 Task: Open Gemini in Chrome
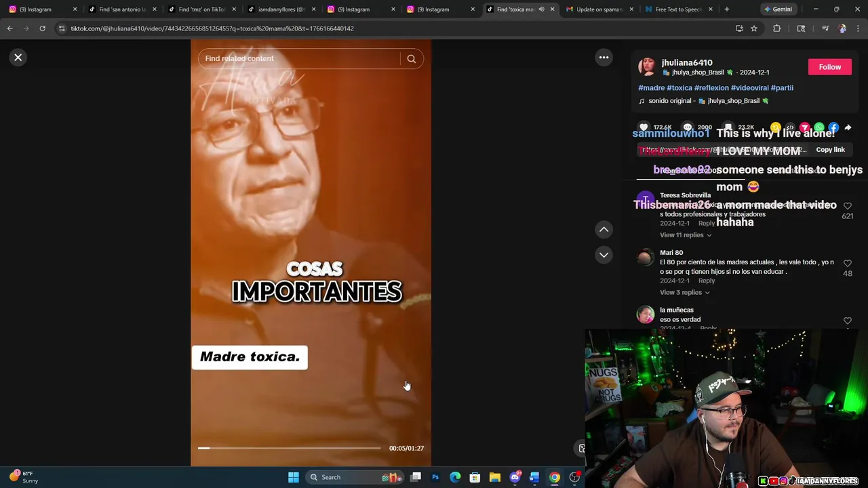(778, 9)
